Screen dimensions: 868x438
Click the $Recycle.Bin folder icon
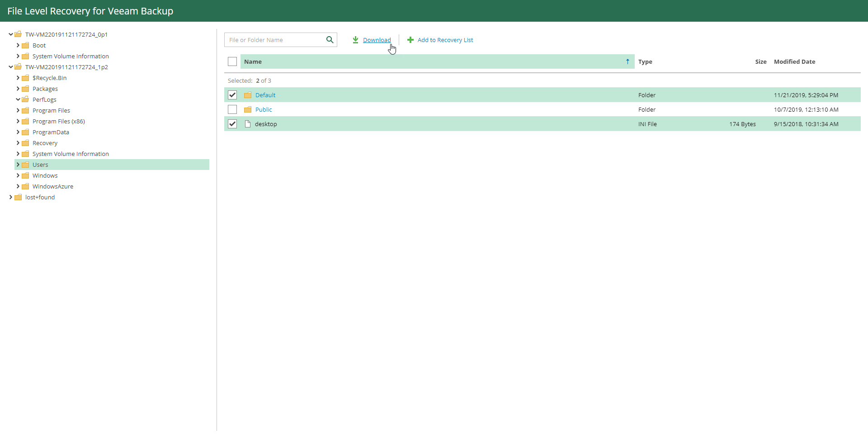tap(25, 78)
